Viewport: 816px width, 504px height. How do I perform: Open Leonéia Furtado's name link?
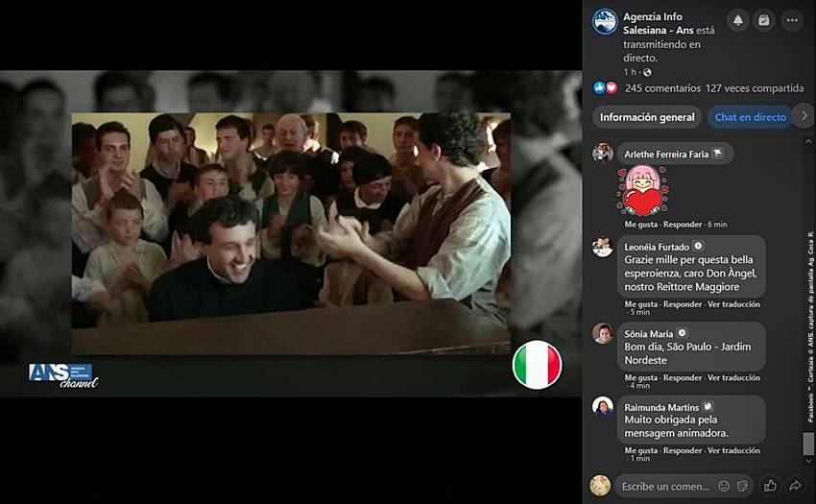pyautogui.click(x=657, y=247)
